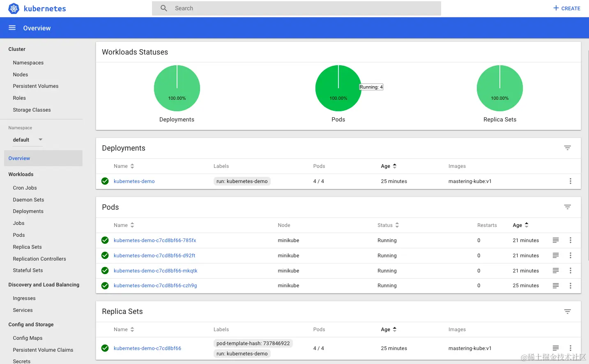Sort Replica Sets by Age

(389, 330)
